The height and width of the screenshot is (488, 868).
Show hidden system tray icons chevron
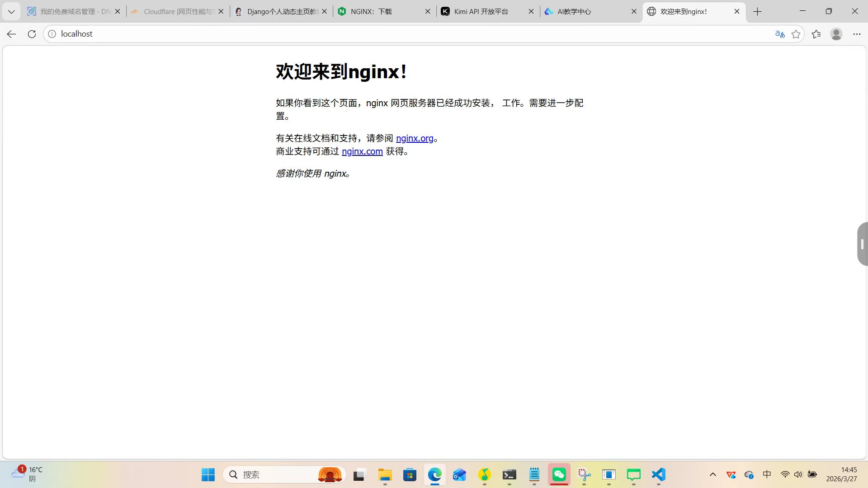(x=713, y=474)
